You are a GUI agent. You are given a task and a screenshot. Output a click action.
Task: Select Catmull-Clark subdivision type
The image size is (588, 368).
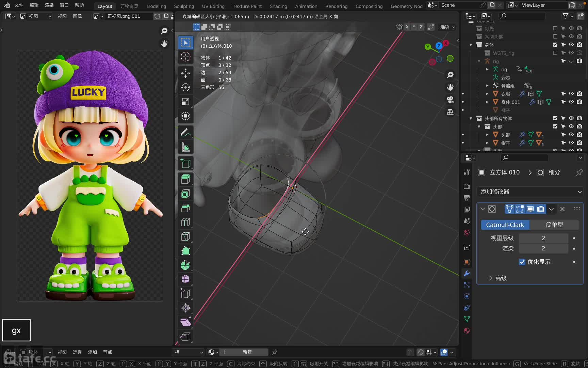tap(505, 225)
